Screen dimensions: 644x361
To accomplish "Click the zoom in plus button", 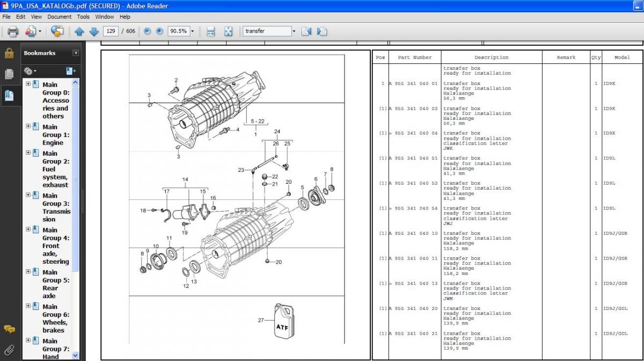I will click(159, 31).
